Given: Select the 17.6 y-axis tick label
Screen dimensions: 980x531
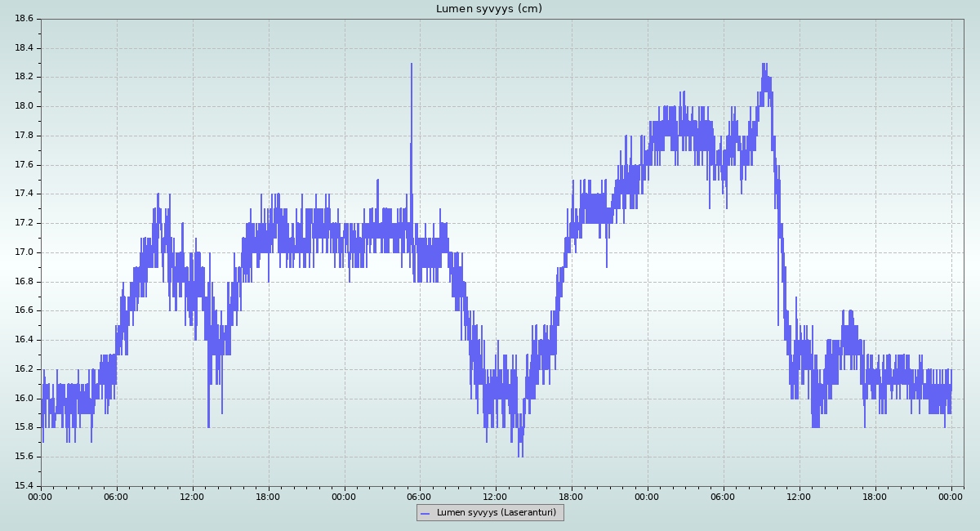Looking at the screenshot, I should click(x=23, y=164).
